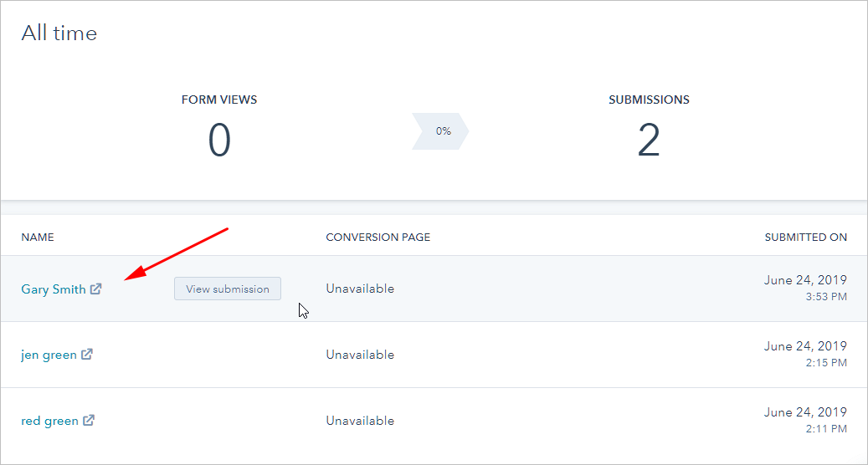
Task: Click external link icon next to jen green
Action: [x=87, y=355]
